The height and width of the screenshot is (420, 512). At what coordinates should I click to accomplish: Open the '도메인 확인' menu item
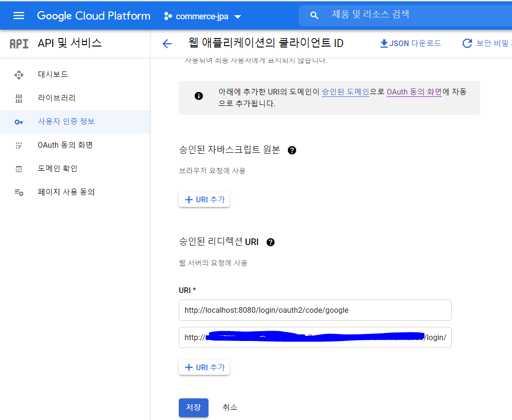[x=75, y=168]
